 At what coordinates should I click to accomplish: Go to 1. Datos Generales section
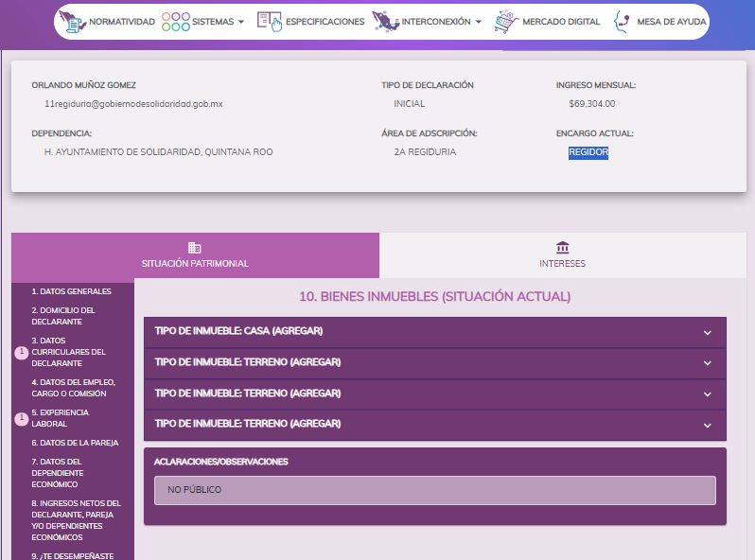(71, 291)
